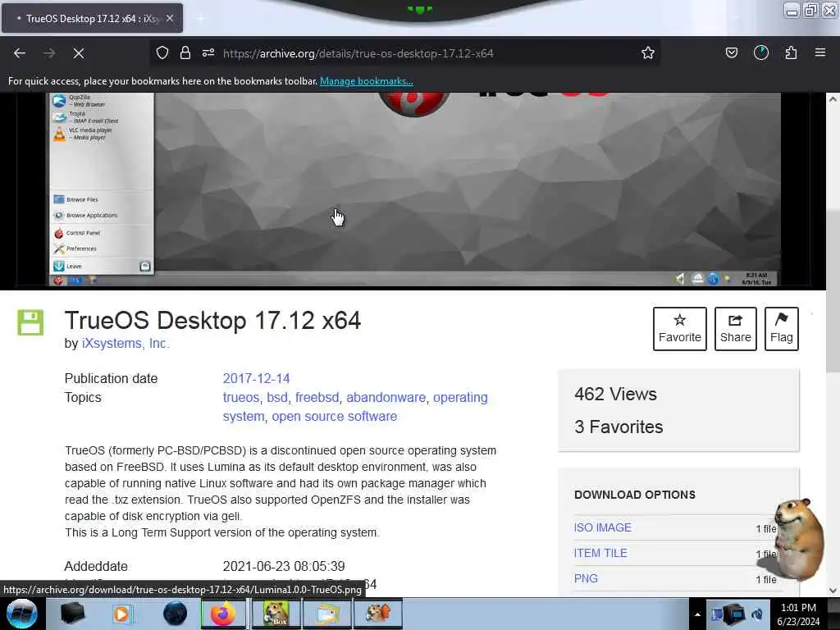Open the iXsystems, Inc. creator link
840x630 pixels.
[126, 343]
